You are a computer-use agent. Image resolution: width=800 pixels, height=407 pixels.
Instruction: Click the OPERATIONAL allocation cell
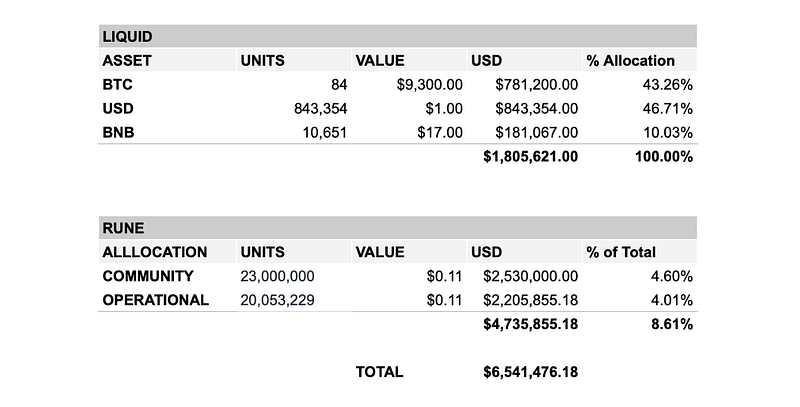tap(167, 300)
